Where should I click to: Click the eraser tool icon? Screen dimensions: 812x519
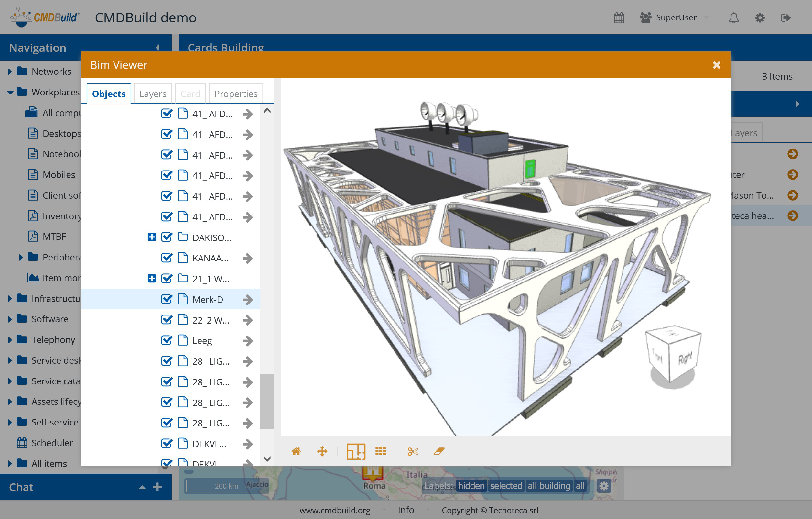pyautogui.click(x=439, y=451)
